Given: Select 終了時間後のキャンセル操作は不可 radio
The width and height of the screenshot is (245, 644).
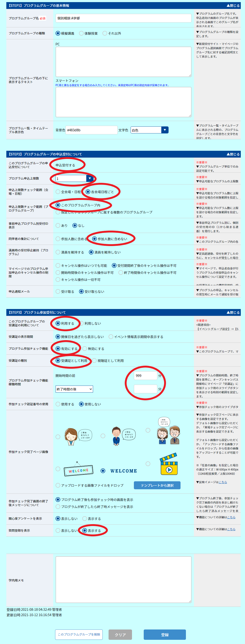Looking at the screenshot, I should pyautogui.click(x=121, y=272).
